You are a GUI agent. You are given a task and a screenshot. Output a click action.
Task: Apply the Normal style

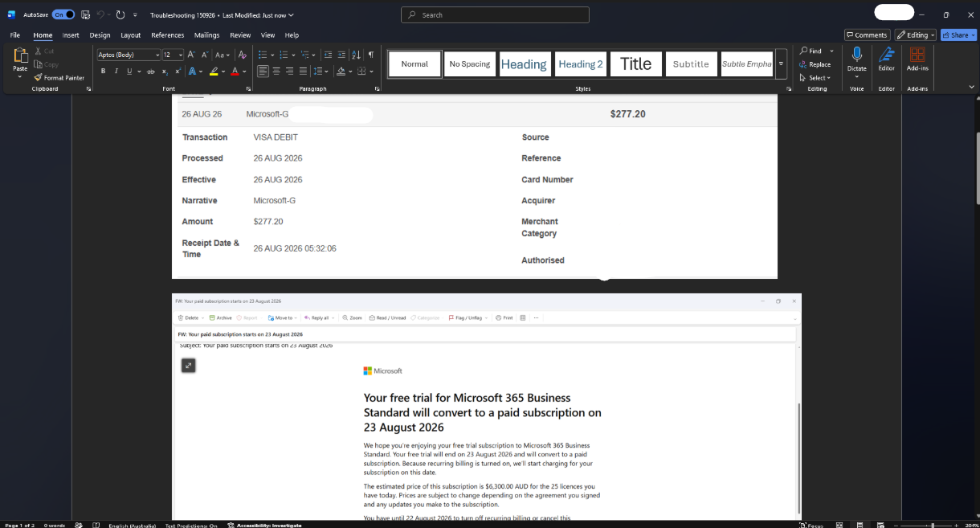[414, 64]
